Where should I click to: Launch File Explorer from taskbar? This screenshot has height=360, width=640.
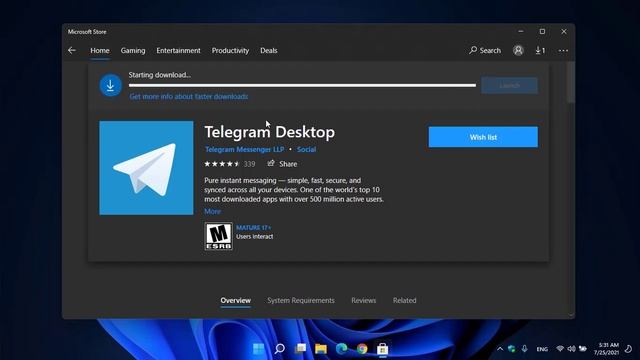pos(321,349)
